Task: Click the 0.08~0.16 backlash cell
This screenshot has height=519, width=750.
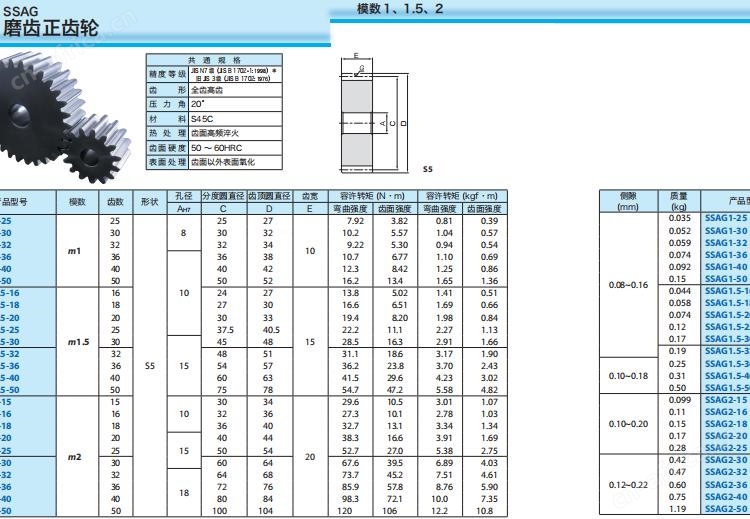Action: pyautogui.click(x=629, y=285)
